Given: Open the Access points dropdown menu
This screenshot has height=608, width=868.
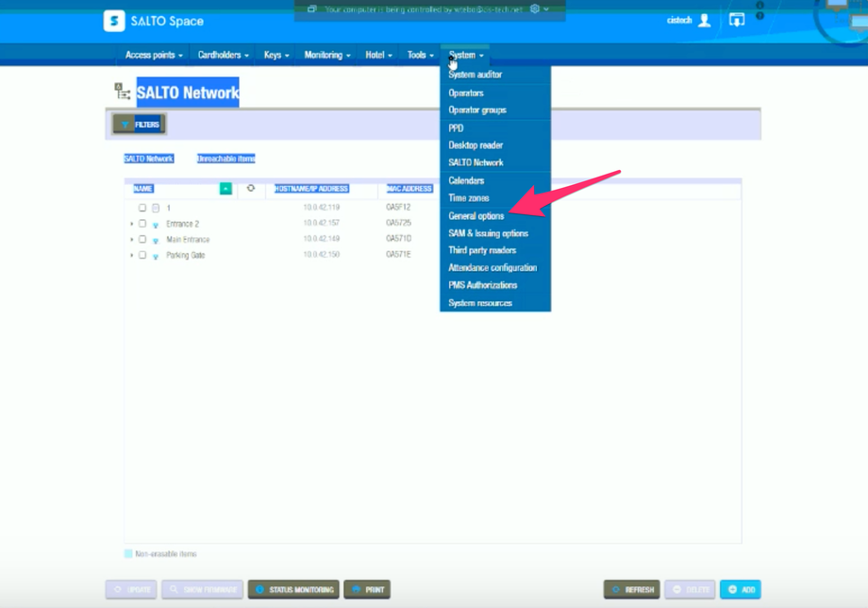Looking at the screenshot, I should pos(154,55).
